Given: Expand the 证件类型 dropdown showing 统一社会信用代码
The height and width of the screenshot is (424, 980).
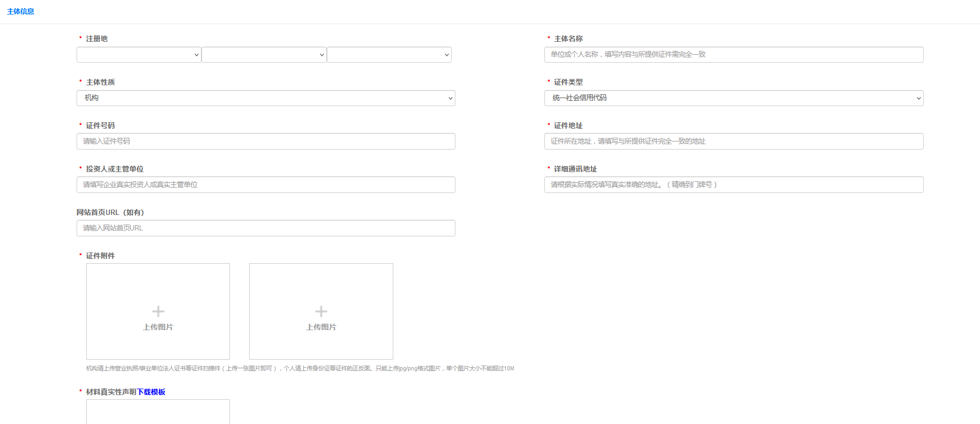Looking at the screenshot, I should coord(734,98).
